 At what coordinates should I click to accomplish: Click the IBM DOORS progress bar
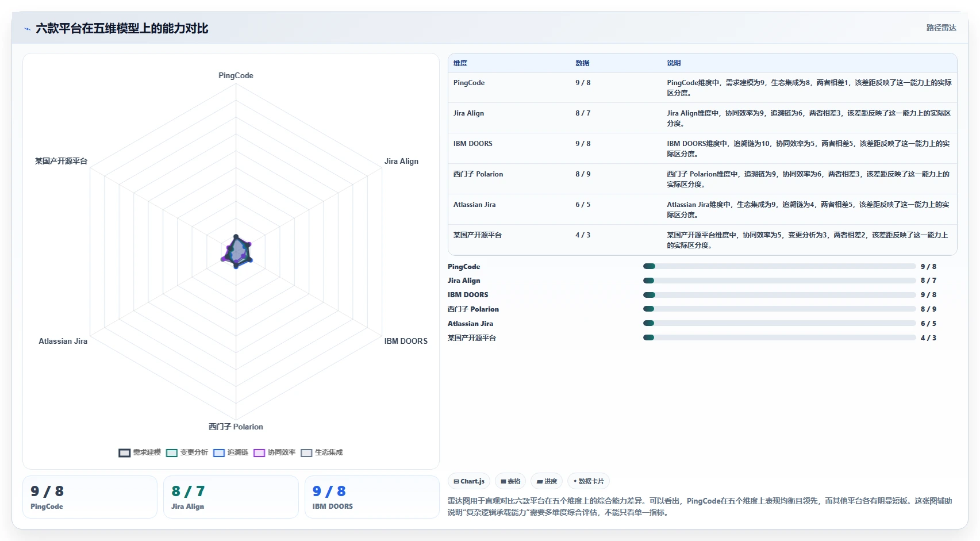779,295
